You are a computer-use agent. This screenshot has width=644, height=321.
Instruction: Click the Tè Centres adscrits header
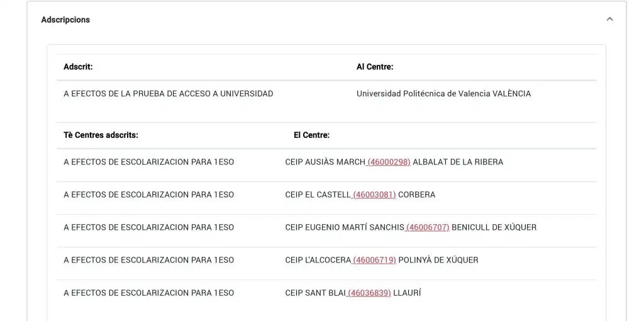tap(101, 135)
